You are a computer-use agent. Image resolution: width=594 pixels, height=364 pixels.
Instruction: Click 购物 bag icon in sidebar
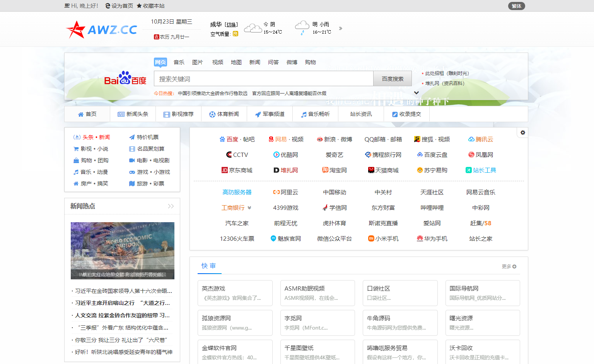click(x=76, y=160)
